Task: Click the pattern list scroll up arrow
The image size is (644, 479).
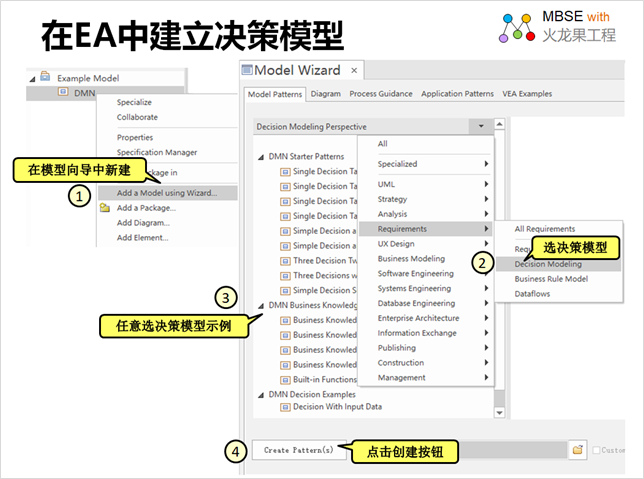Action: pos(499,124)
